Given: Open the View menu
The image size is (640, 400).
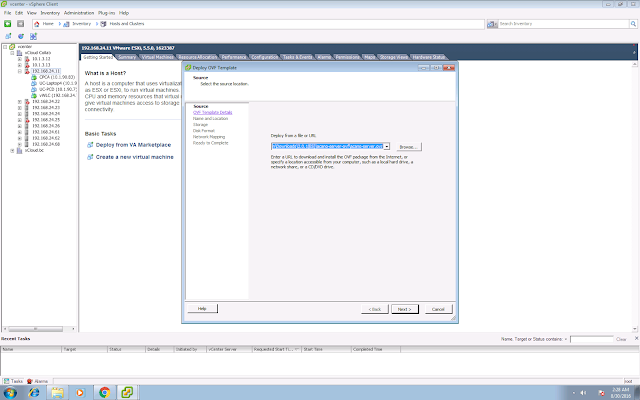Looking at the screenshot, I should pyautogui.click(x=31, y=13).
